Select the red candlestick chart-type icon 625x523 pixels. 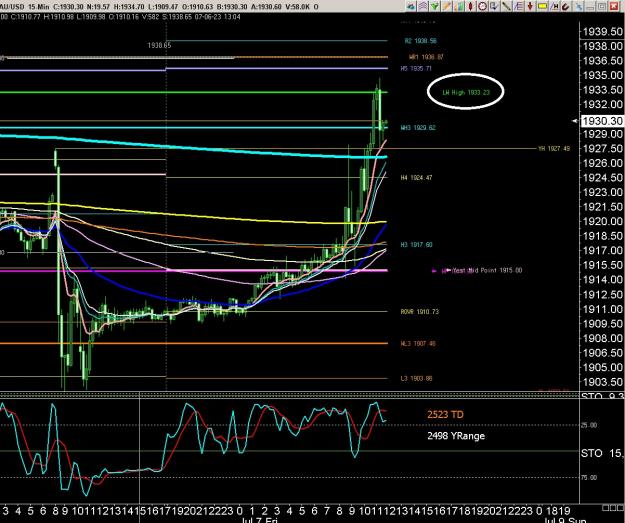(x=470, y=6)
